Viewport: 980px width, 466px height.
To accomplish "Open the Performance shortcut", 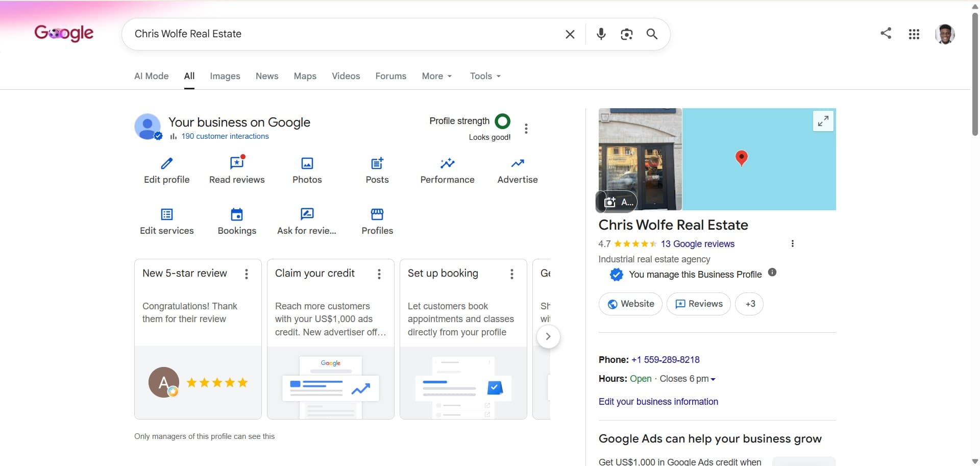I will (448, 170).
